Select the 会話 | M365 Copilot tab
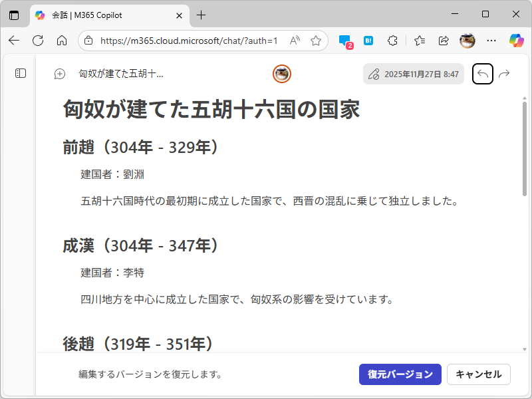 (106, 15)
